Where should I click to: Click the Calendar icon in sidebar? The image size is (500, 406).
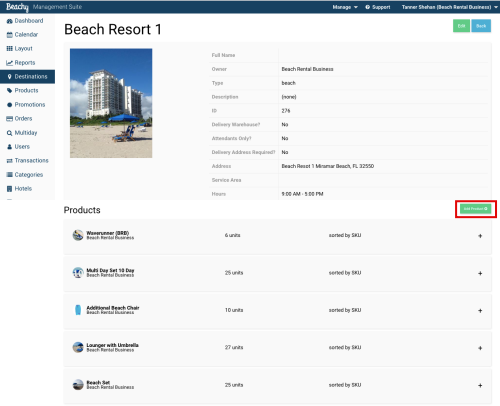(x=9, y=35)
